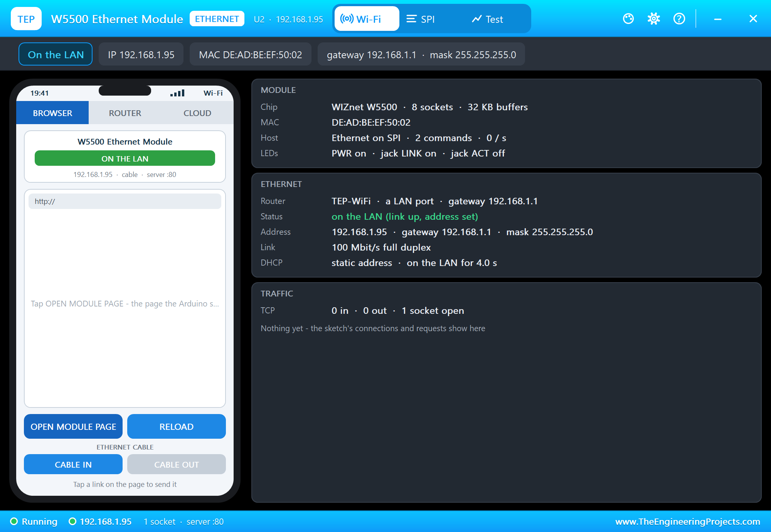Screen dimensions: 771x532
Task: Switch to the SPI tab
Action: click(x=421, y=19)
